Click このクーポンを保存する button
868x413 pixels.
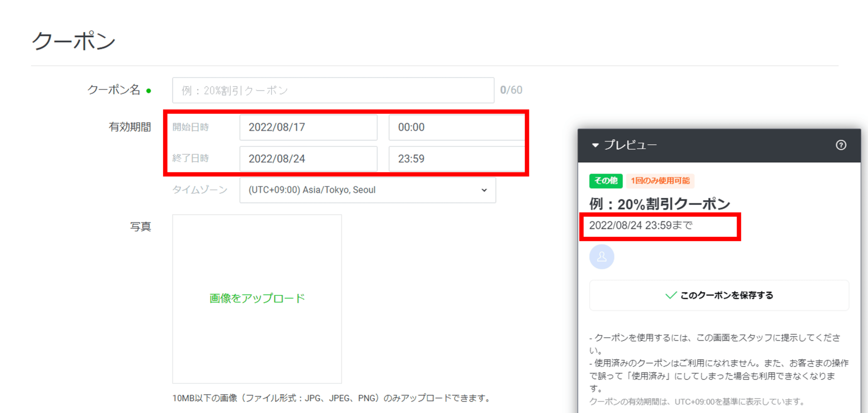[719, 295]
